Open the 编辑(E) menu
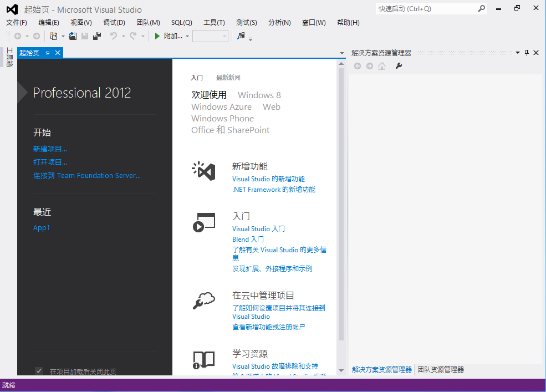 click(49, 23)
